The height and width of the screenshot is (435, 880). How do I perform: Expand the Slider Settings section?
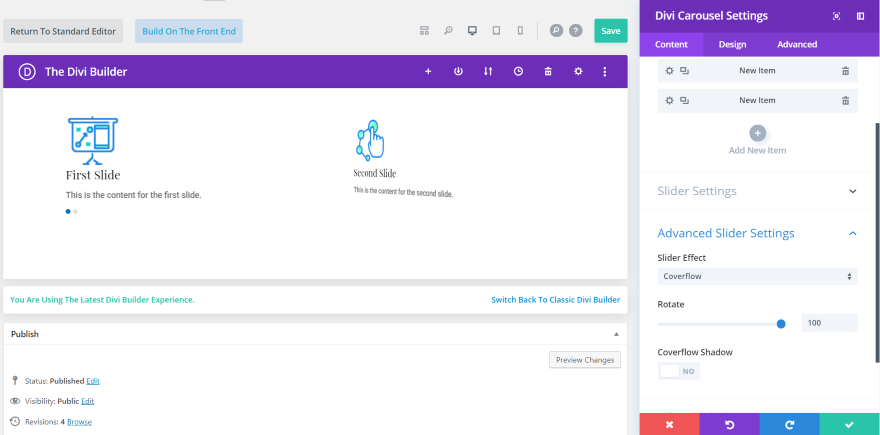[x=758, y=191]
